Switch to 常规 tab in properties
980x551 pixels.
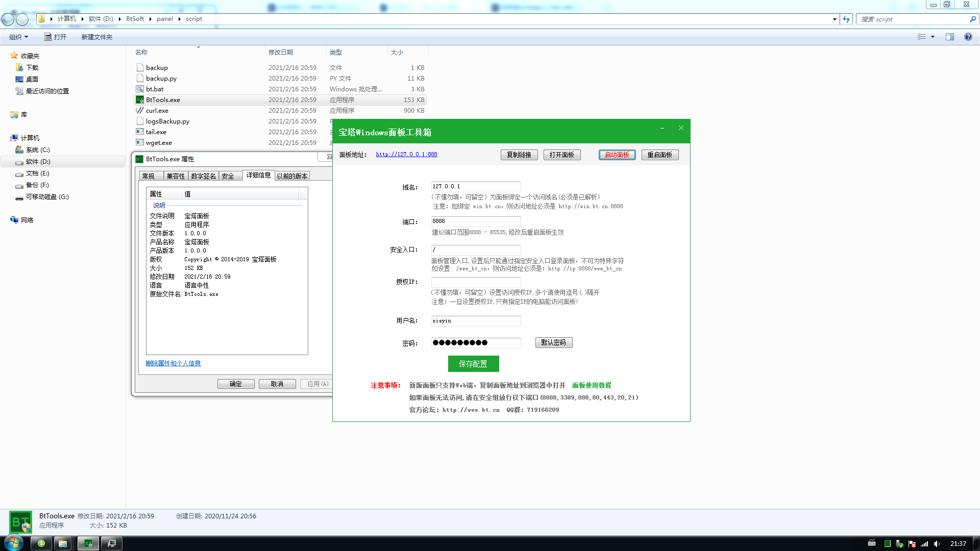click(x=151, y=176)
